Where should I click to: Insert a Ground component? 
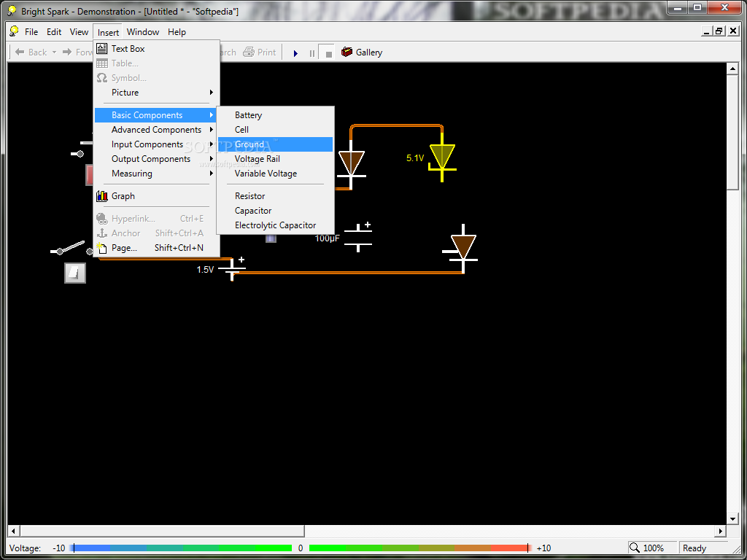pos(275,144)
